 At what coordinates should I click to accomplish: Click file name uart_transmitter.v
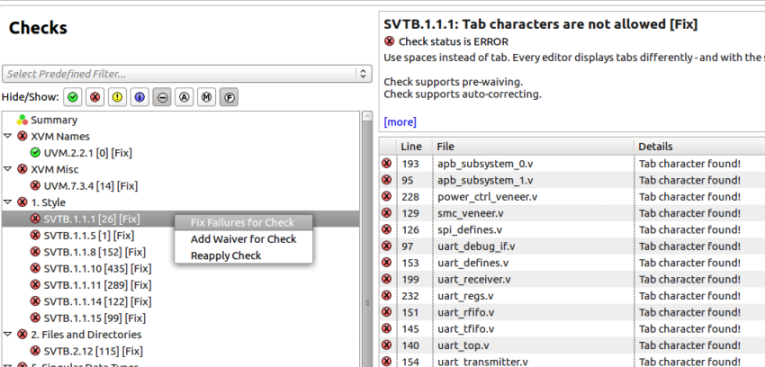483,362
